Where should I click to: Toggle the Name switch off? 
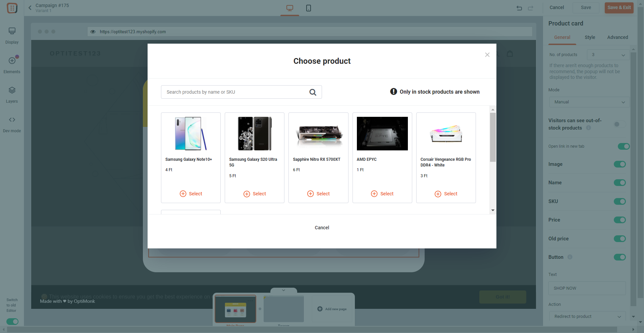[x=620, y=183]
